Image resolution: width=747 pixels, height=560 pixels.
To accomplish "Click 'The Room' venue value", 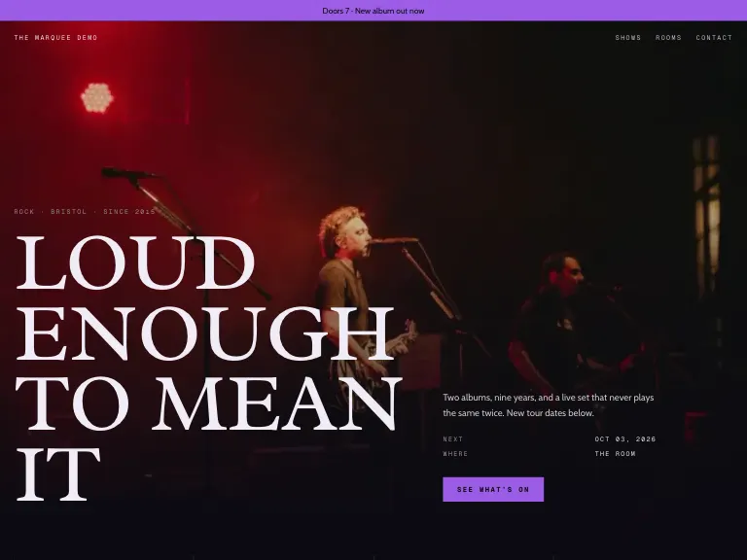I will pyautogui.click(x=615, y=454).
